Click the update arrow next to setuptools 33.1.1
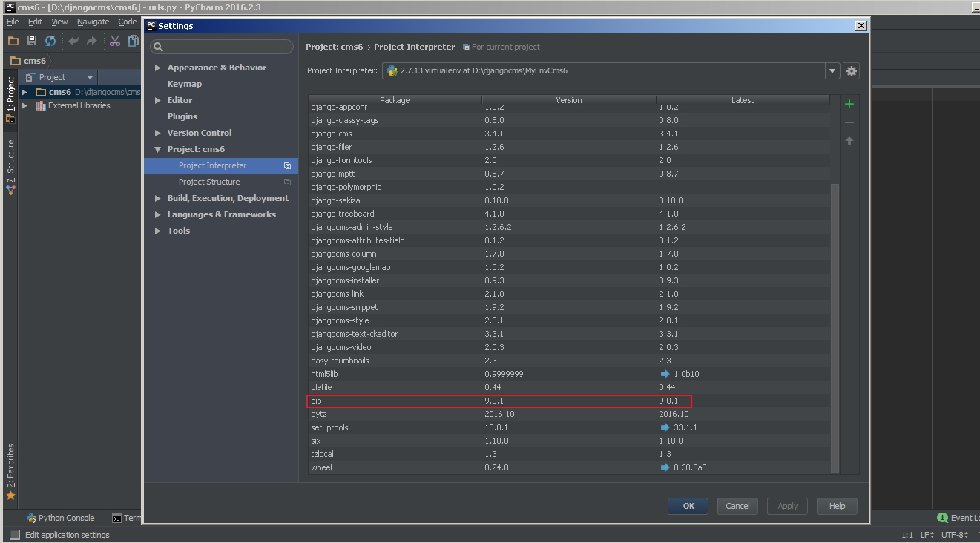This screenshot has width=980, height=543. pyautogui.click(x=665, y=427)
